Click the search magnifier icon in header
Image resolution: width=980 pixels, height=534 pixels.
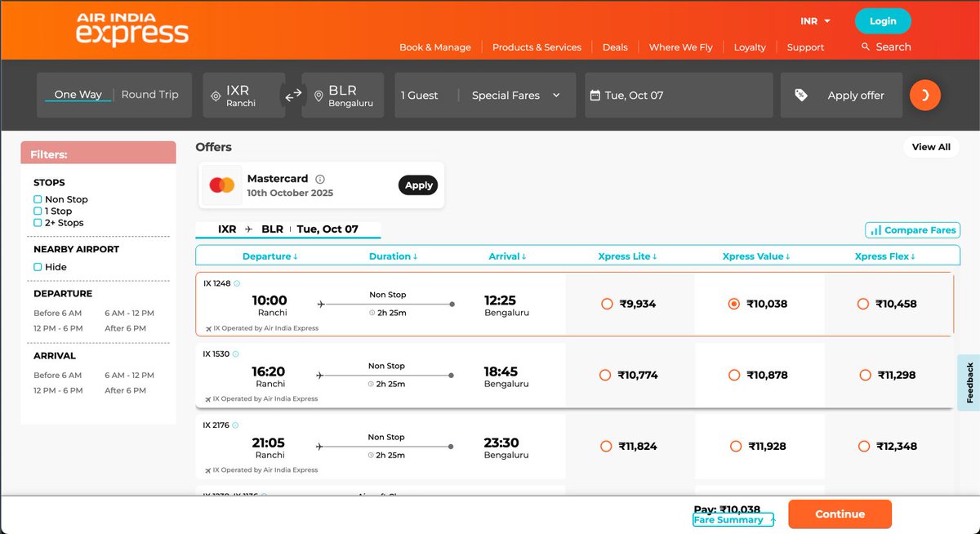coord(866,47)
